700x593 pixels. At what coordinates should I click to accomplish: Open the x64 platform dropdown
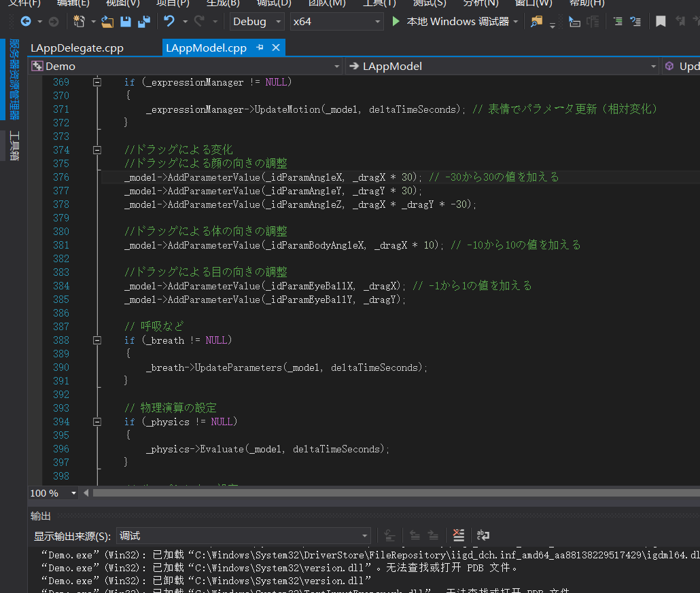click(336, 22)
